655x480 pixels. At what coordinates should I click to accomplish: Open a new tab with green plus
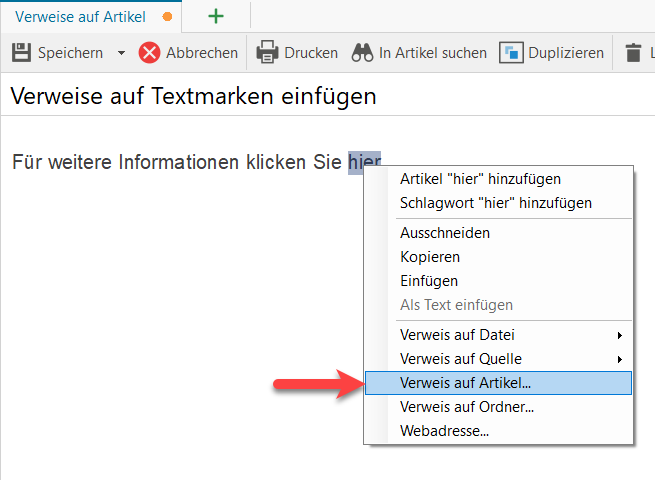click(x=216, y=17)
